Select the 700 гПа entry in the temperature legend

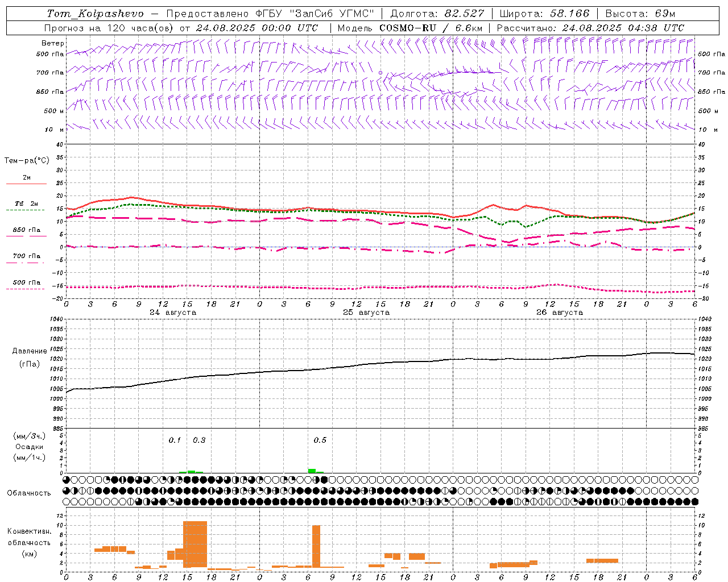pos(27,256)
